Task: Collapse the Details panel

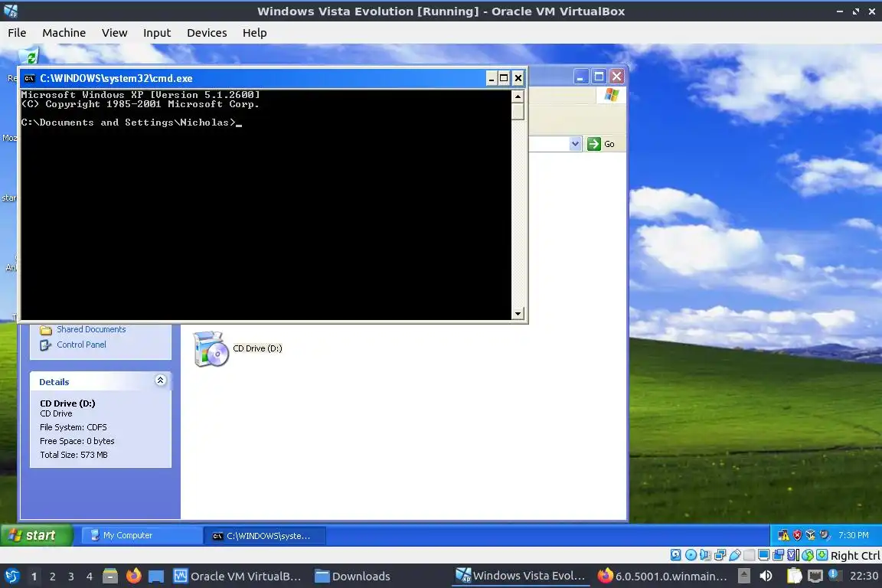Action: click(x=160, y=381)
